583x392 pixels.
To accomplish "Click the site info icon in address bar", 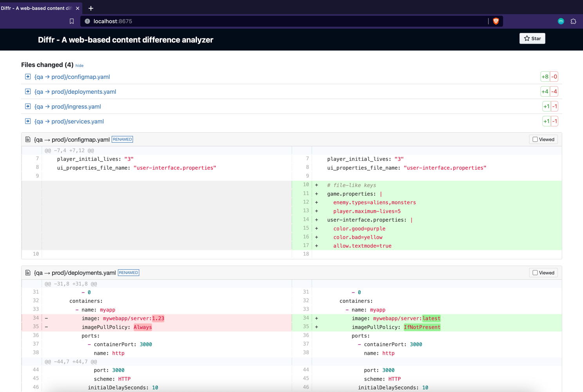I will (x=87, y=21).
